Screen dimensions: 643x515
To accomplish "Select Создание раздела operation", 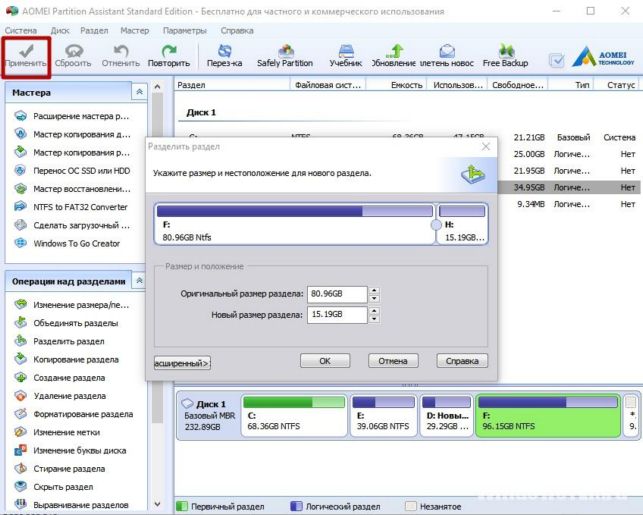I will click(x=59, y=378).
